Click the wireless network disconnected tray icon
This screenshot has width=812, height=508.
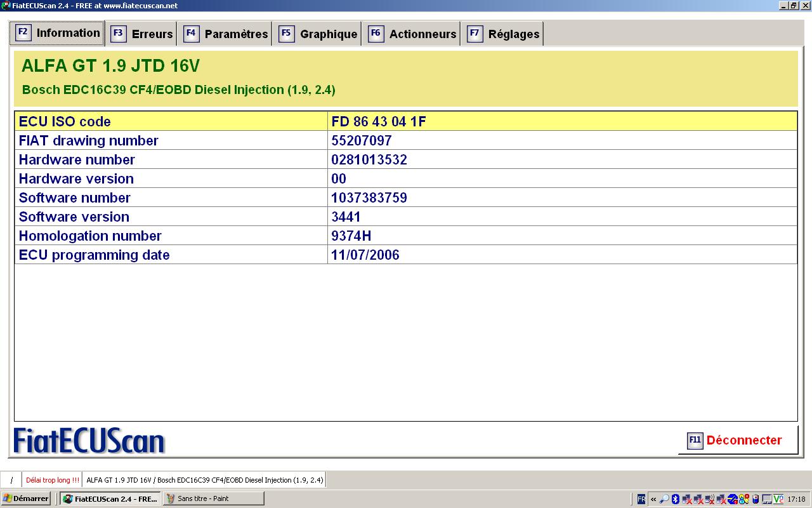click(710, 499)
